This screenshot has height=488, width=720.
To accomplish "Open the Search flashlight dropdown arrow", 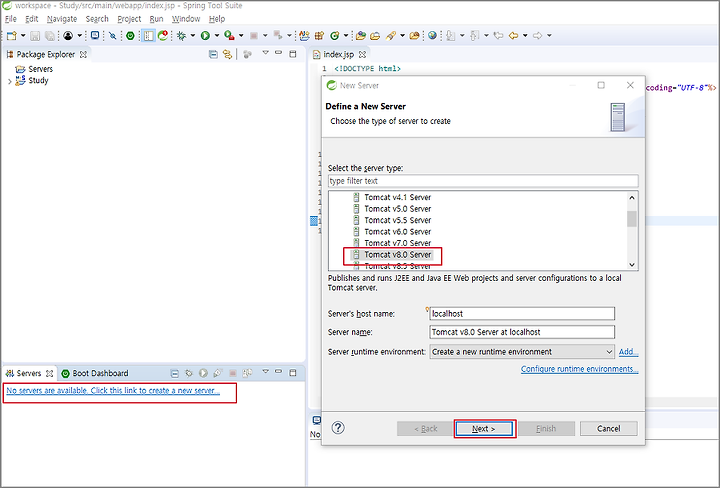I will click(x=402, y=35).
